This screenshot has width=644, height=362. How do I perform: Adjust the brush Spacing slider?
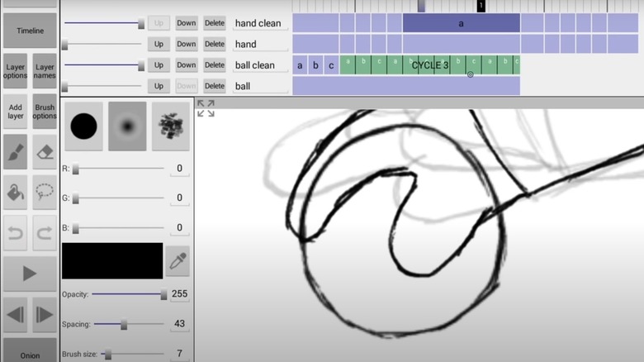coord(129,324)
